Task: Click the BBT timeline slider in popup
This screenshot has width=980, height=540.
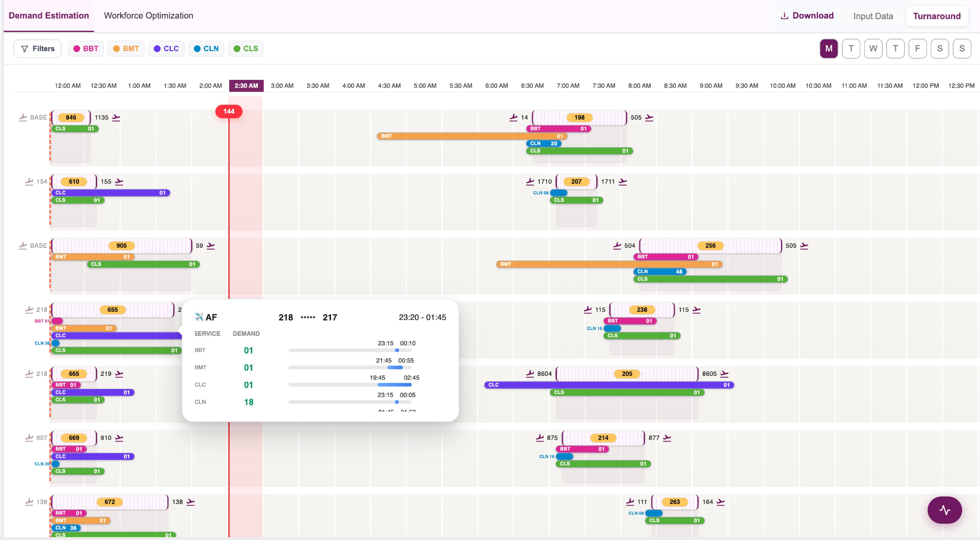Action: pyautogui.click(x=350, y=350)
